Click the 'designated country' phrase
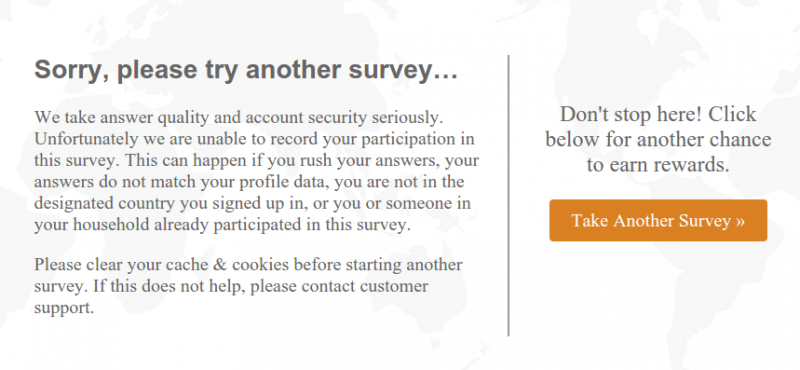800x370 pixels. [x=105, y=203]
